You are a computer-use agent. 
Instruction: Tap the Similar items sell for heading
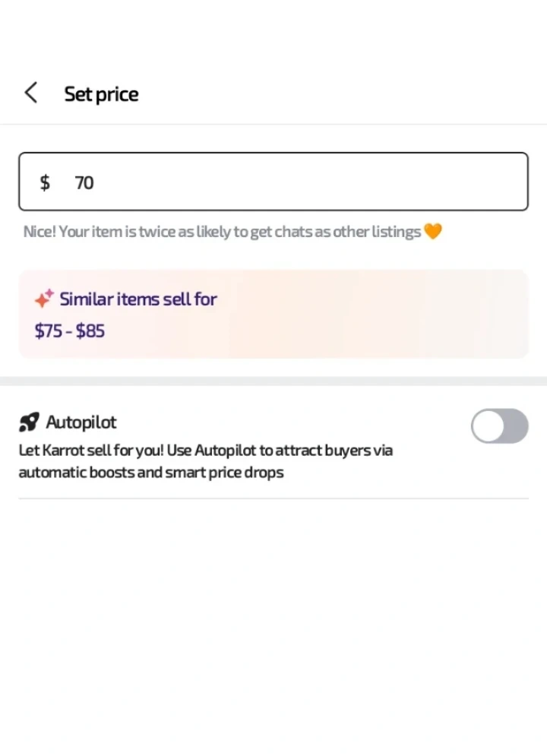click(138, 299)
